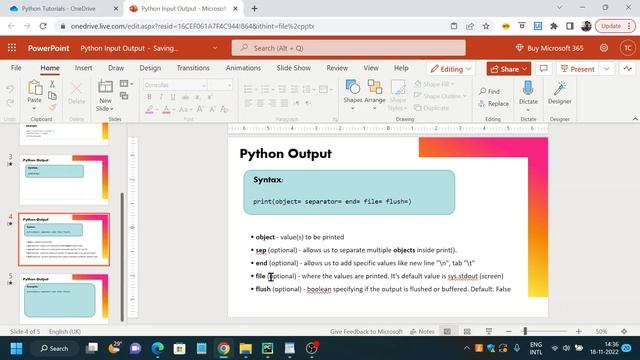Click the text highlight color swatch
The width and height of the screenshot is (640, 360).
149,109
